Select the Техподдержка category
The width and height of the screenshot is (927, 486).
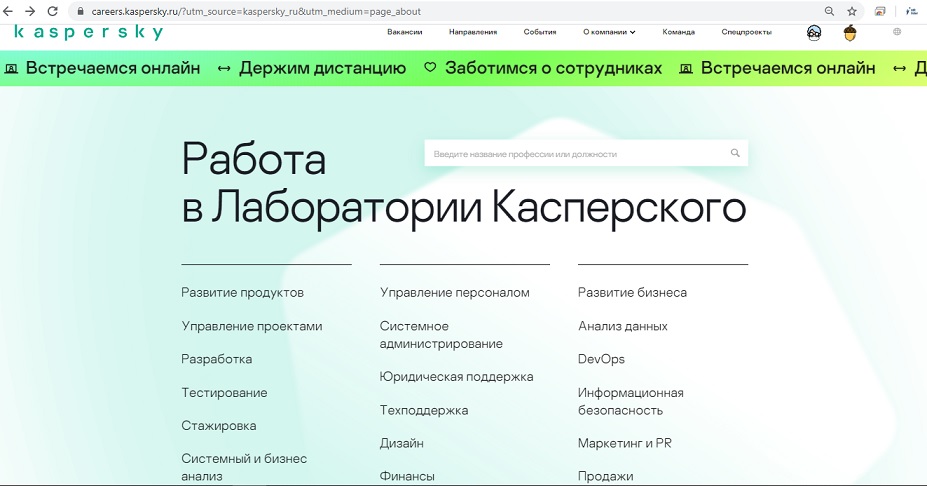424,410
